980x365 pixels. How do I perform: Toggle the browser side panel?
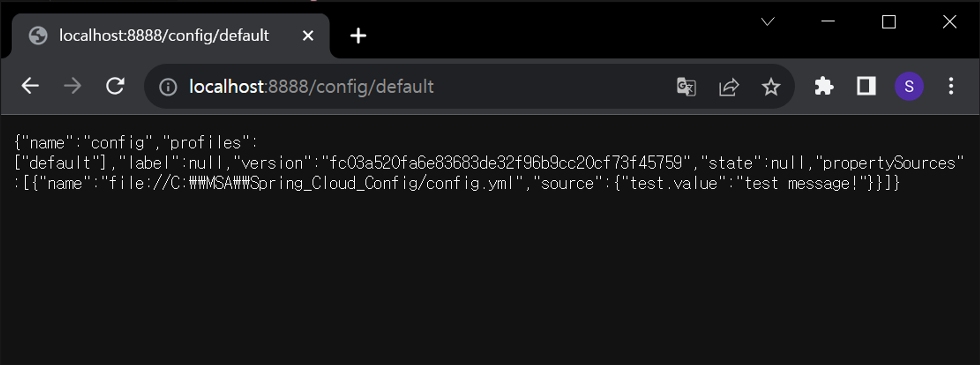click(866, 86)
